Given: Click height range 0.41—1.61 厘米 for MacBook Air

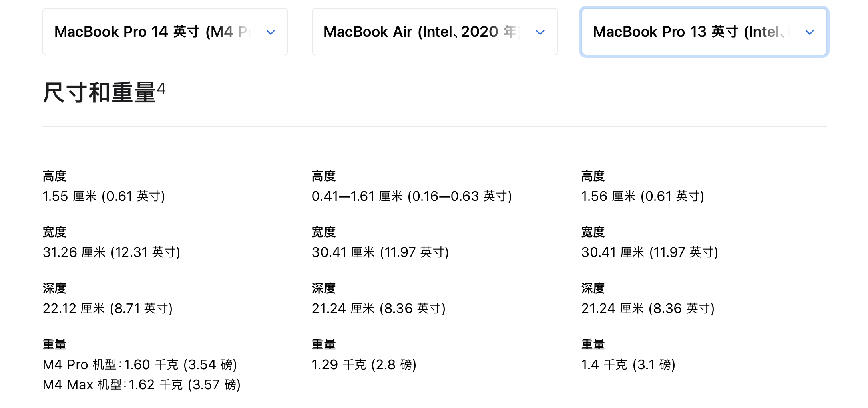Looking at the screenshot, I should tap(412, 196).
